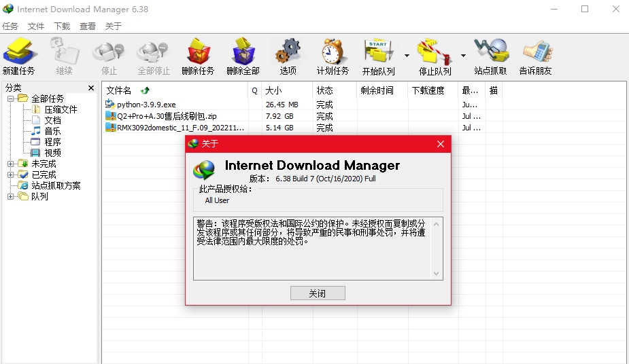629x364 pixels.
Task: Select the All Tasks (全部任务) folder
Action: pyautogui.click(x=48, y=98)
